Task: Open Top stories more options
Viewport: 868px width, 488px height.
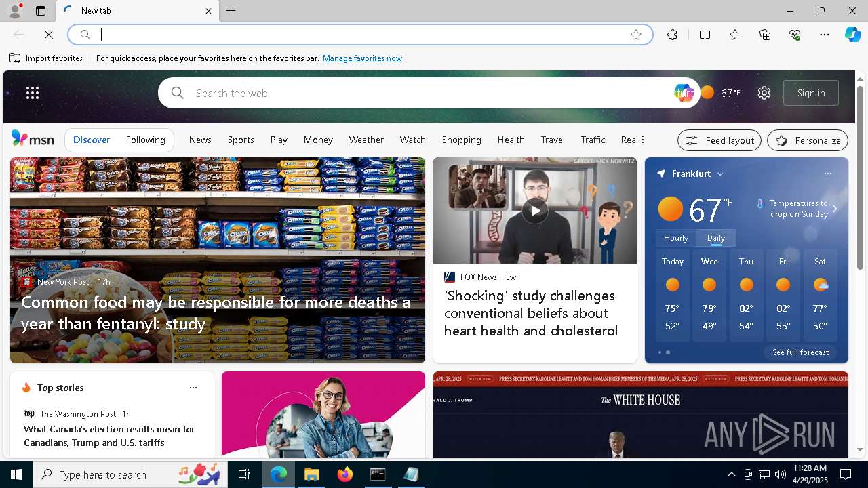Action: [x=193, y=388]
